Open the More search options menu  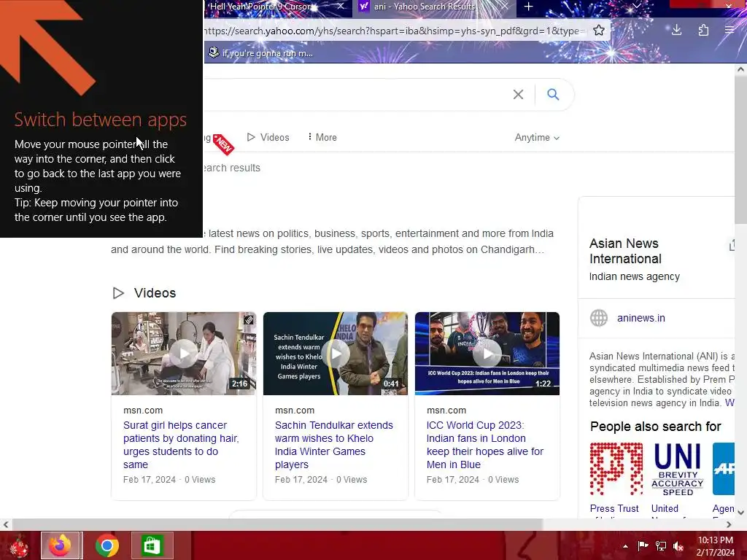(322, 137)
